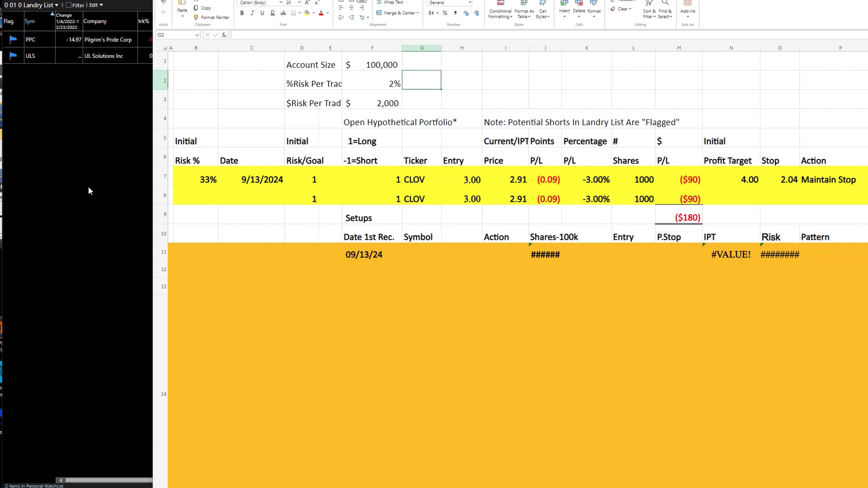Open the Format As Table gallery

click(x=524, y=9)
